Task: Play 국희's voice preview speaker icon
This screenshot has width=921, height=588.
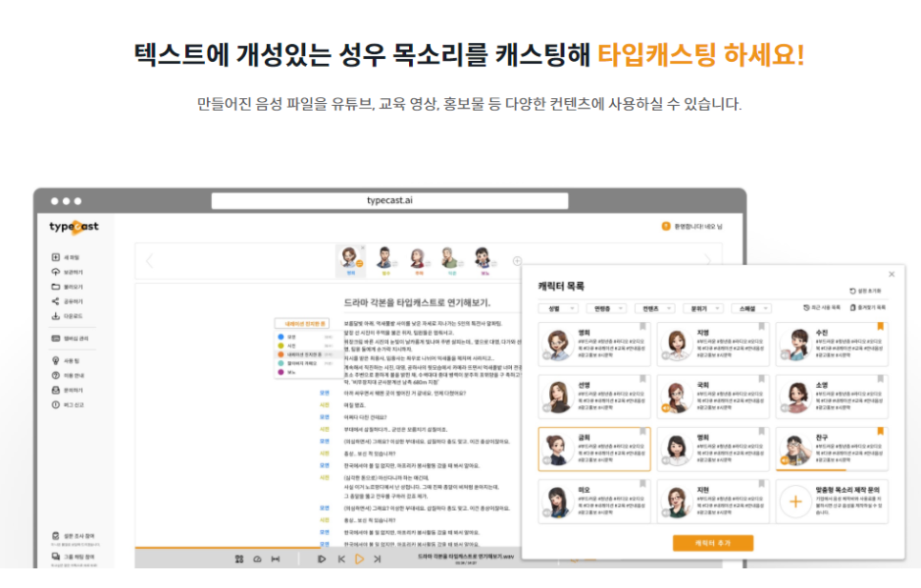Action: (665, 408)
